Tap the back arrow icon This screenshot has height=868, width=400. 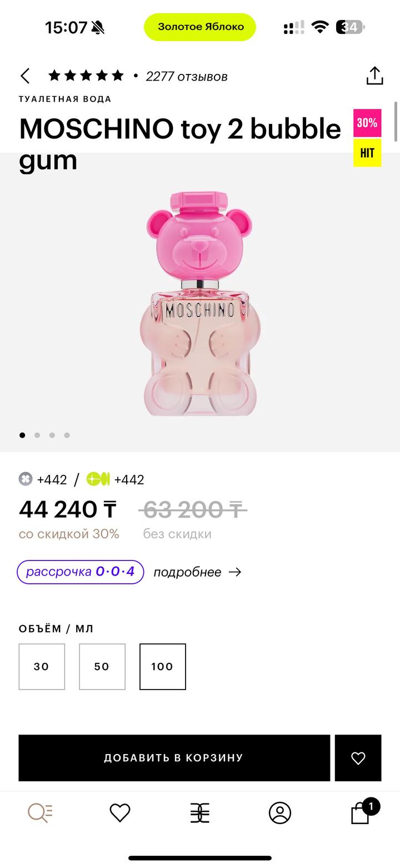(x=25, y=76)
